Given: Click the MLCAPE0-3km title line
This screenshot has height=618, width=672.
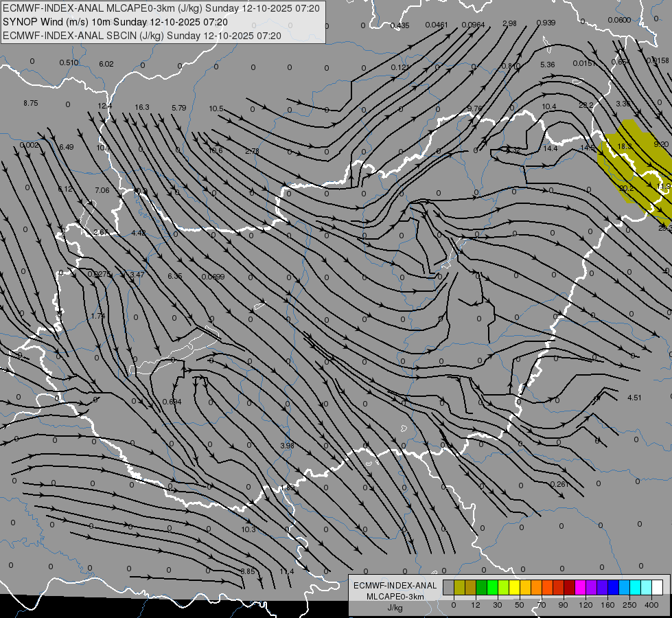Looking at the screenshot, I should (x=161, y=8).
